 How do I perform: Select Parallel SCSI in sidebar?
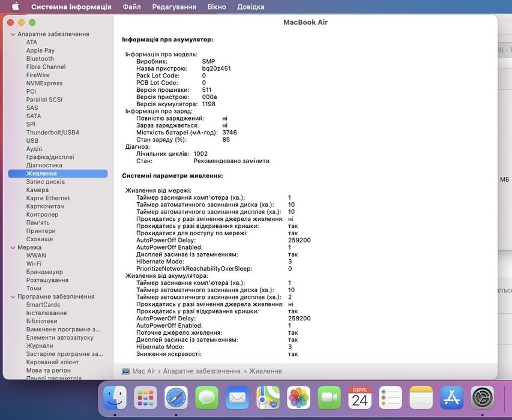pos(44,100)
